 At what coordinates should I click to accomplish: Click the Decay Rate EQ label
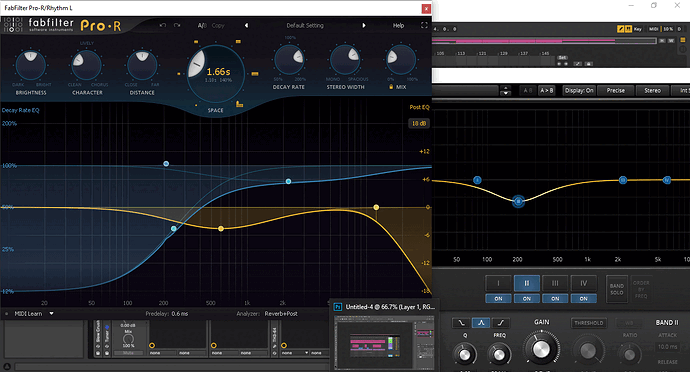(20, 110)
